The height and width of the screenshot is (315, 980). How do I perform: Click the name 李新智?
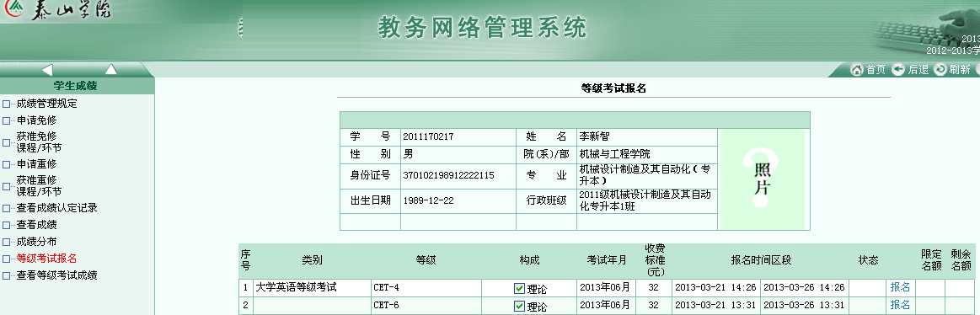[x=594, y=137]
